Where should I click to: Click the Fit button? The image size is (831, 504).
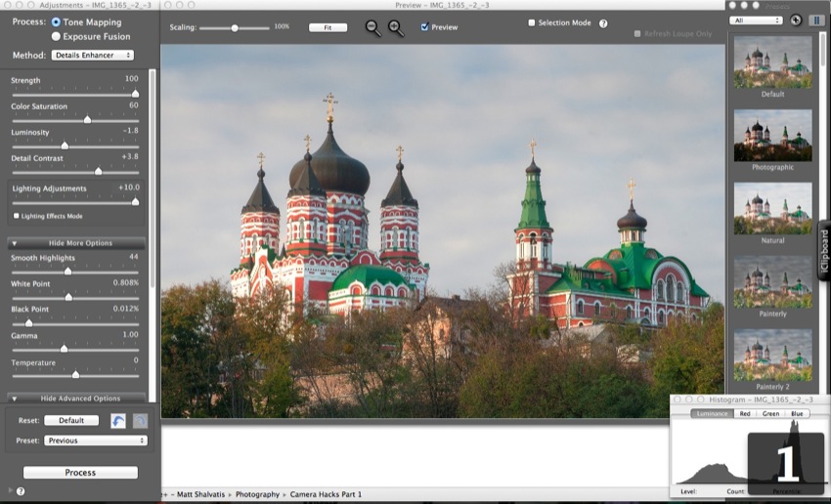coord(328,27)
